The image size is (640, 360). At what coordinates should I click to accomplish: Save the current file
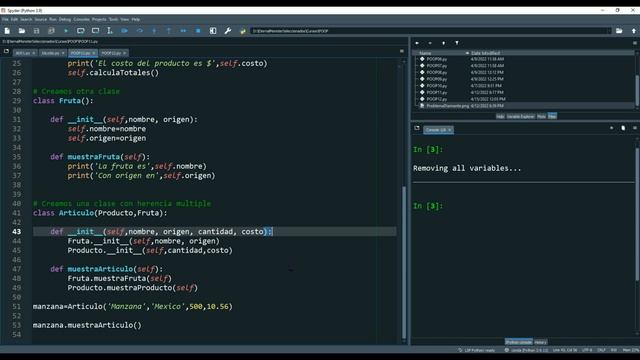[x=36, y=31]
